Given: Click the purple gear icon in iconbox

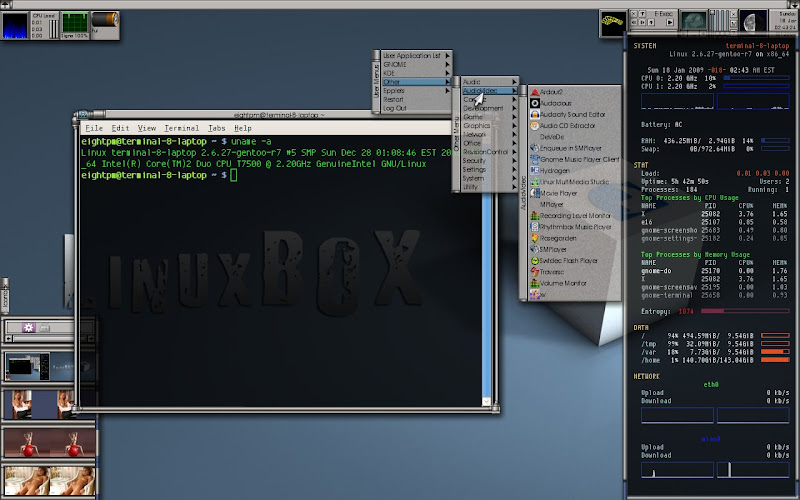Looking at the screenshot, I should [x=29, y=327].
